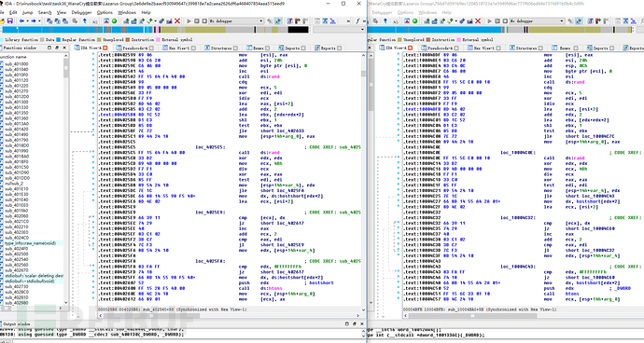Switch to Imports tab in left window
The width and height of the screenshot is (644, 343).
(x=292, y=48)
